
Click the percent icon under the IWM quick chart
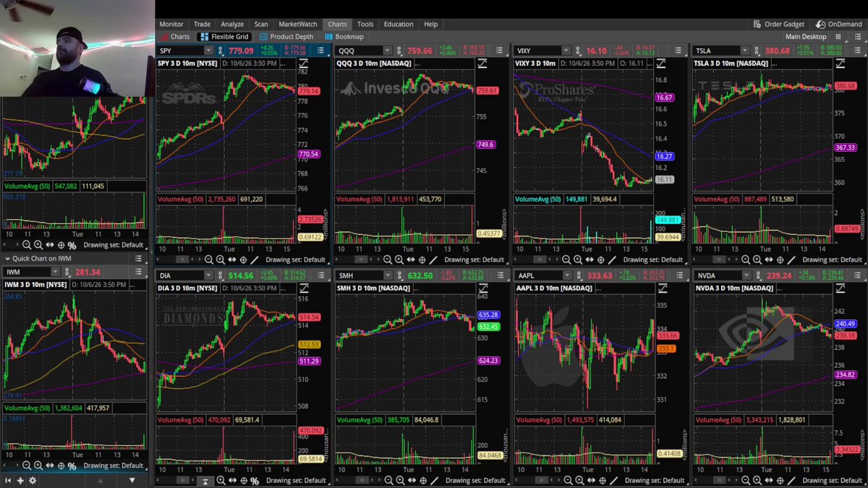click(x=72, y=466)
